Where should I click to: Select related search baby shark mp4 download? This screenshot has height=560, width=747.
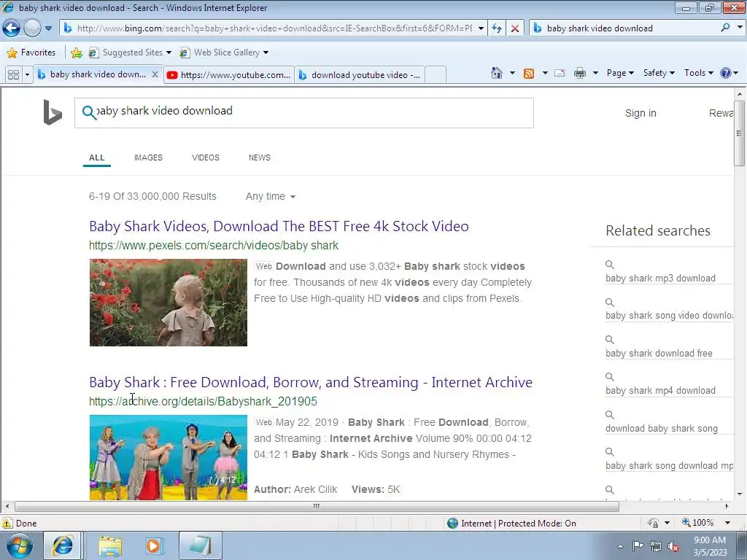point(660,391)
